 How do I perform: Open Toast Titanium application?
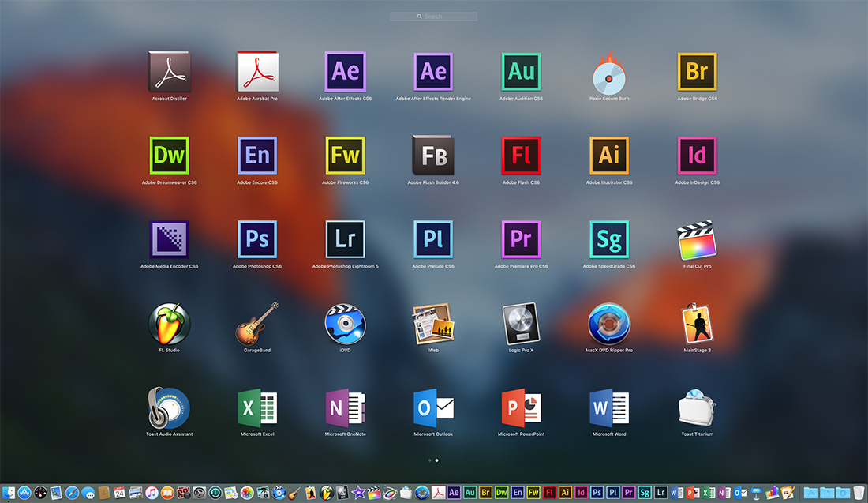pos(697,407)
